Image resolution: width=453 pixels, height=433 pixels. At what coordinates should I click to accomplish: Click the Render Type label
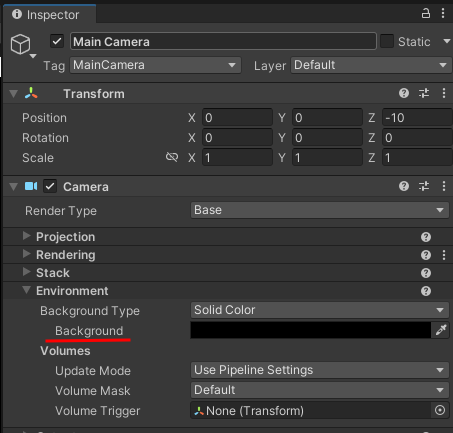pos(61,211)
